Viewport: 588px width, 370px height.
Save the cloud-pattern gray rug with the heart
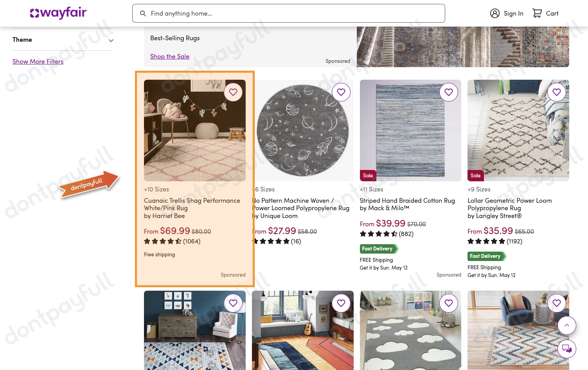449,303
